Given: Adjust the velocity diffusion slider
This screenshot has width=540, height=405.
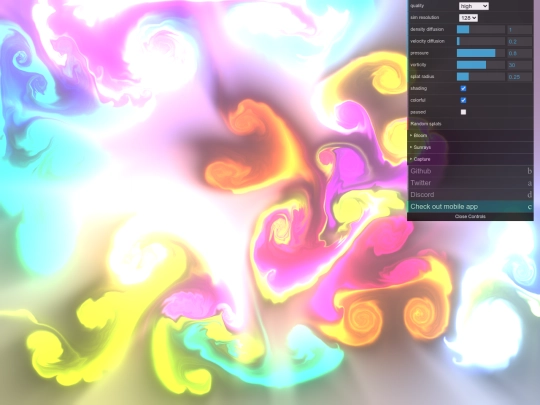Looking at the screenshot, I should coord(481,41).
